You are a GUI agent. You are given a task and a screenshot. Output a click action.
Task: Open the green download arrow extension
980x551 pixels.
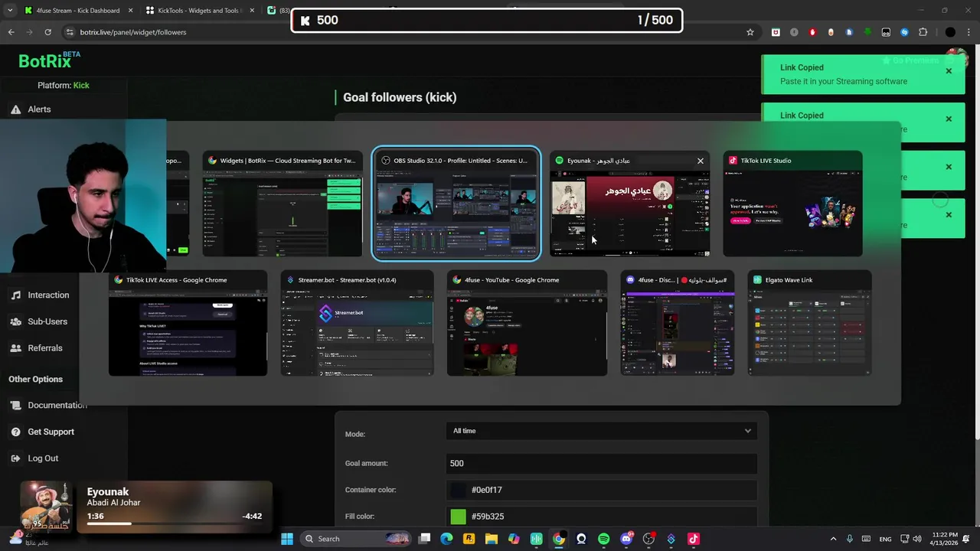(x=867, y=32)
